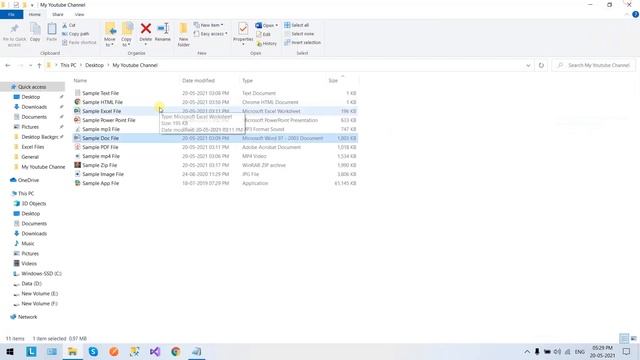Create a New folder from the ribbon
This screenshot has width=640, height=360.
pos(184,34)
